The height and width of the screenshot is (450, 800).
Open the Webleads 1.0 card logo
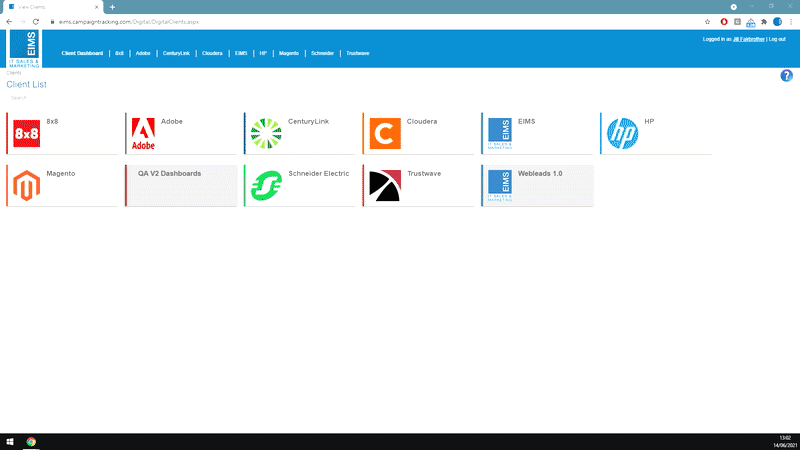[499, 185]
